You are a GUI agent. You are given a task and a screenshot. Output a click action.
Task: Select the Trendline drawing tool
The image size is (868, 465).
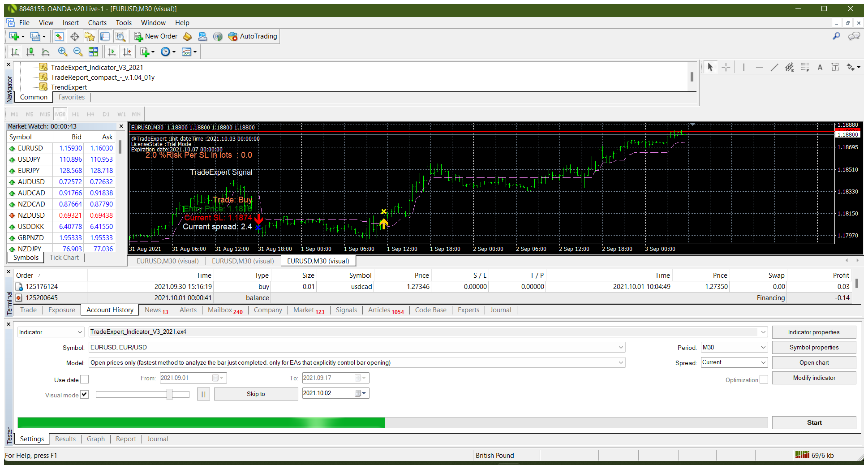coord(774,67)
